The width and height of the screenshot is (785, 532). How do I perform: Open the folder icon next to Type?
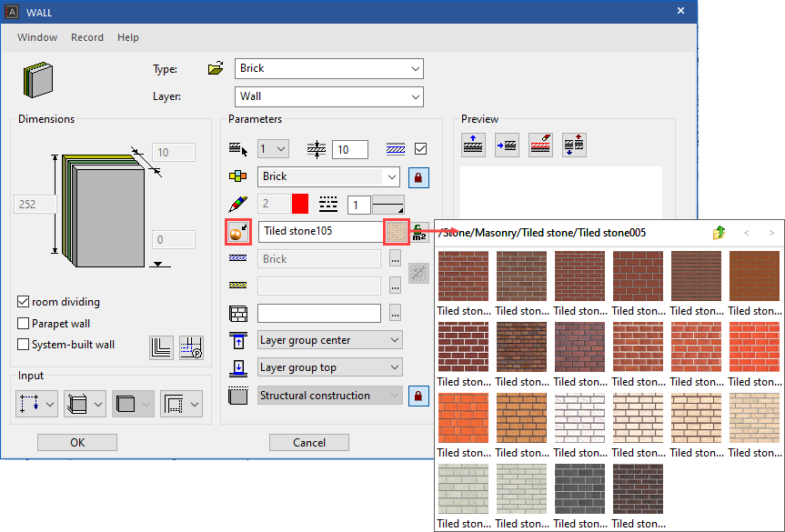215,68
